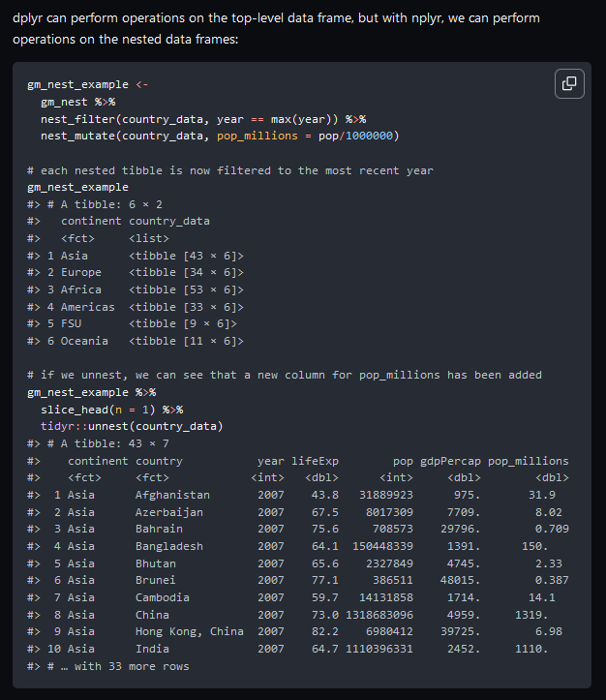Copy the code block to clipboard

click(569, 83)
